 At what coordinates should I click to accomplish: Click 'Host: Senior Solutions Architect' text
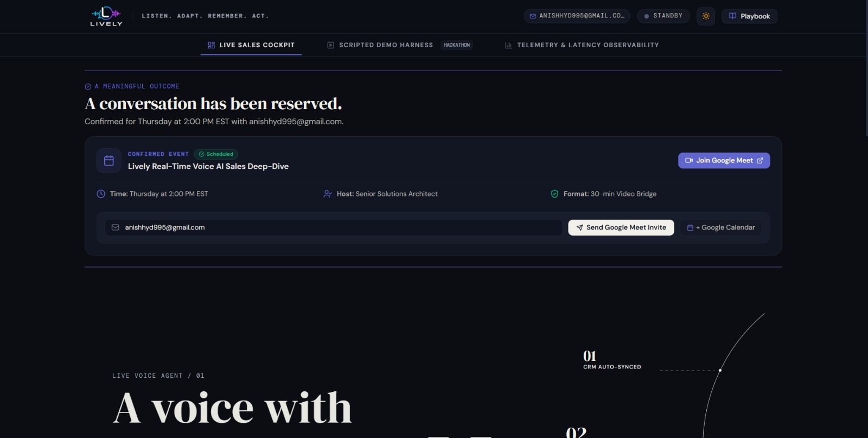coord(387,194)
